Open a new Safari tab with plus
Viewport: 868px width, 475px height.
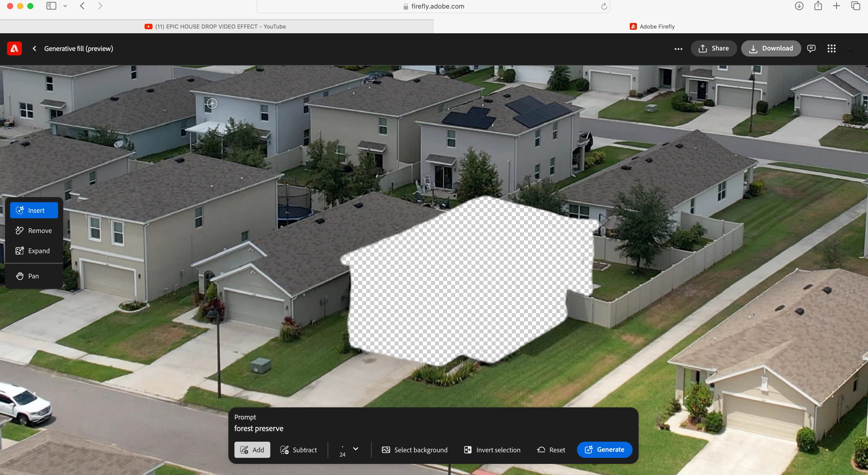tap(836, 6)
